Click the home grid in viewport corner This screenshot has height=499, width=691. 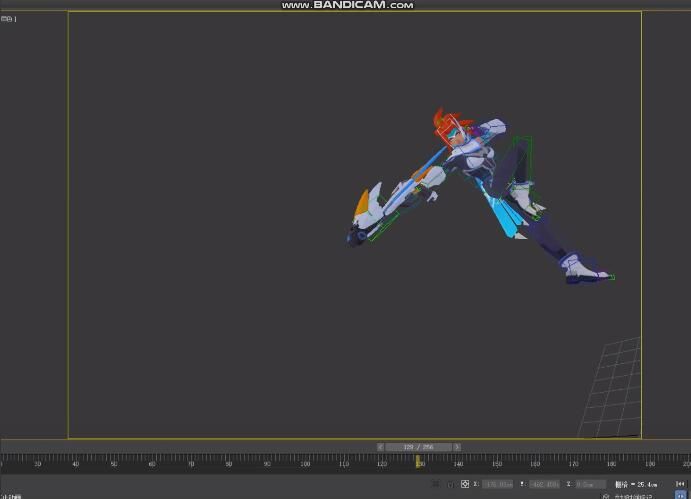(x=610, y=387)
